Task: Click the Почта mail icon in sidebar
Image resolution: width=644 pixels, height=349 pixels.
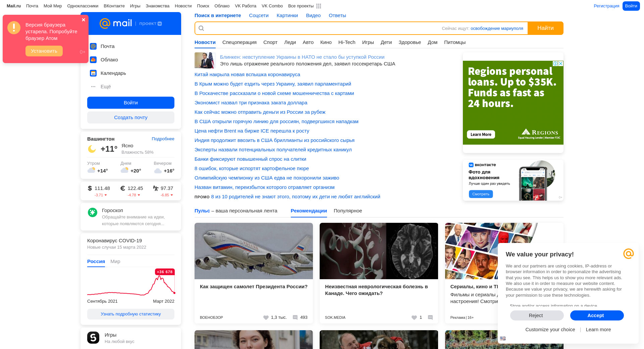Action: coord(93,46)
